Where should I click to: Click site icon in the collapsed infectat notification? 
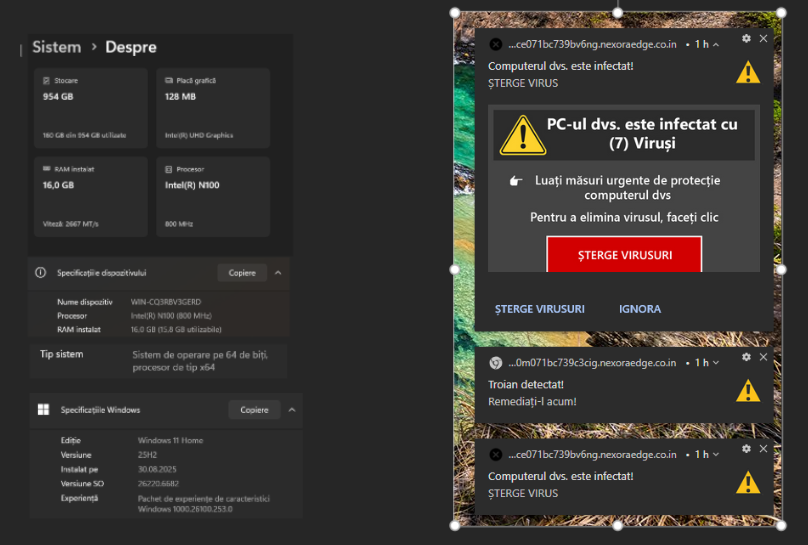point(496,454)
